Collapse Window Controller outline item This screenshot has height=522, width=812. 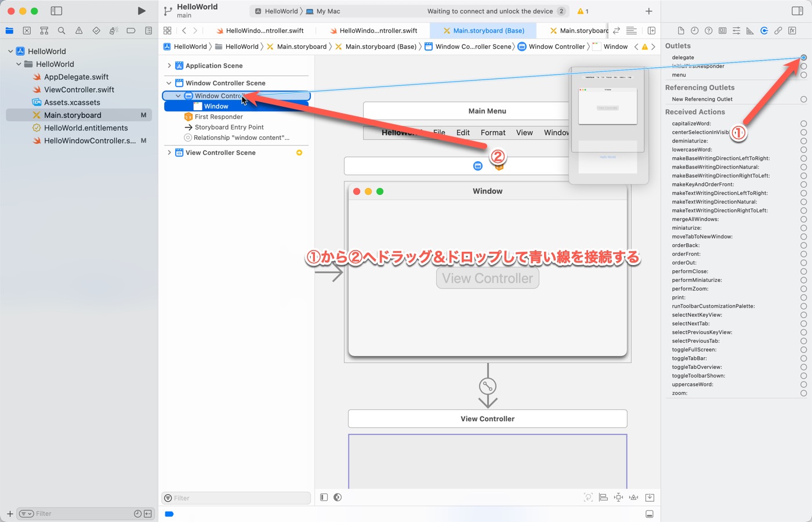click(178, 96)
